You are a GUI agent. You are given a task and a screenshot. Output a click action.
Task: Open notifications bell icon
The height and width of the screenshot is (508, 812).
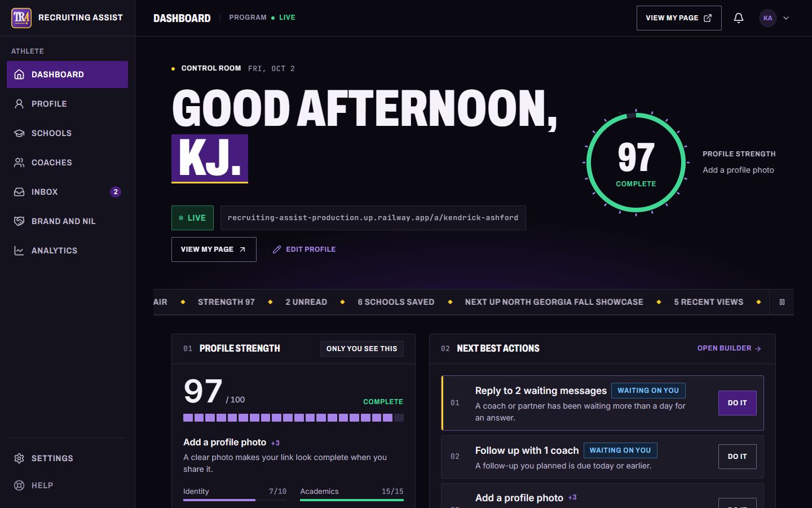click(739, 18)
